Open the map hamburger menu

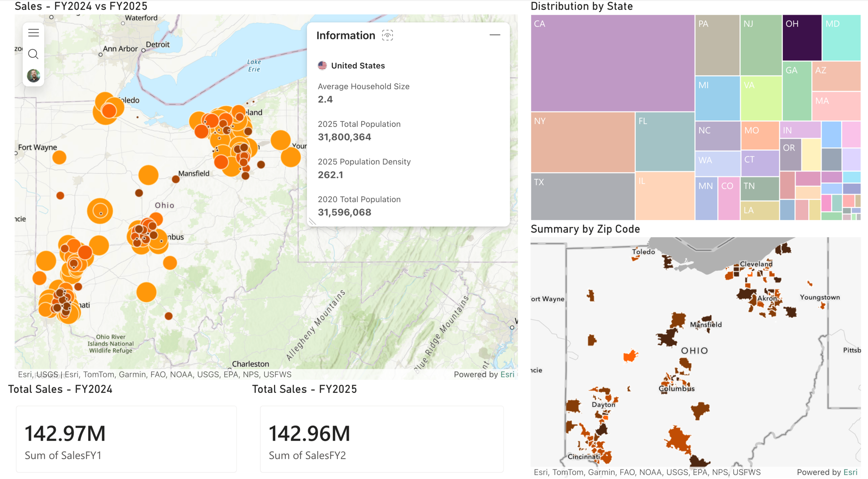click(33, 32)
